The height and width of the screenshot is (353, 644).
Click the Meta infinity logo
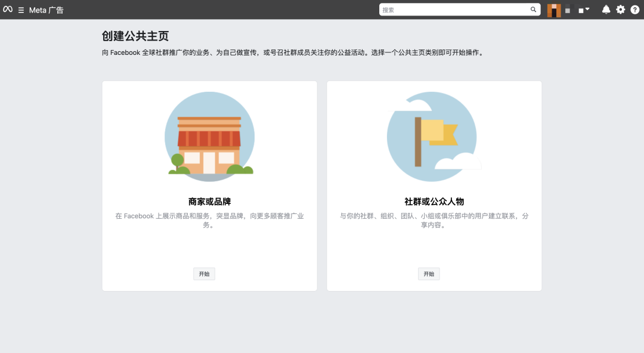pyautogui.click(x=8, y=9)
